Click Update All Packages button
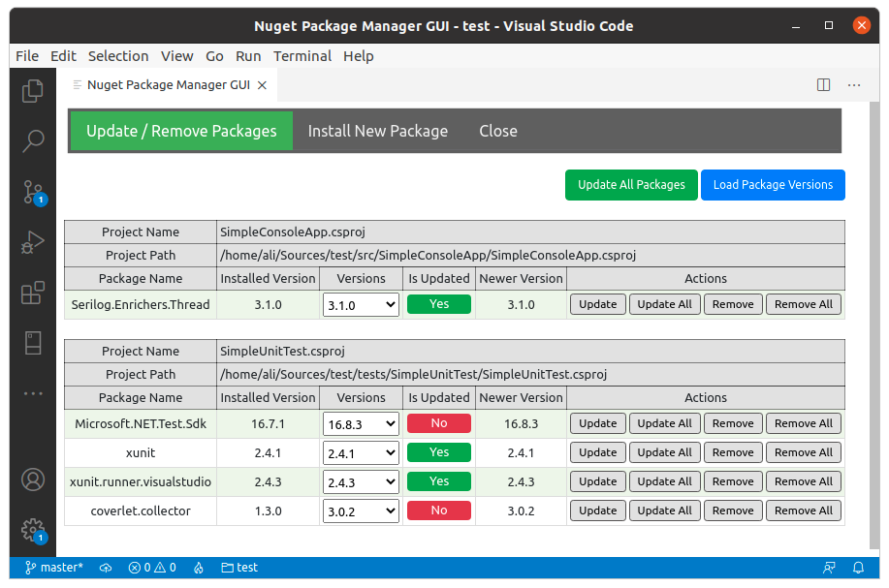The image size is (889, 588). pyautogui.click(x=631, y=185)
